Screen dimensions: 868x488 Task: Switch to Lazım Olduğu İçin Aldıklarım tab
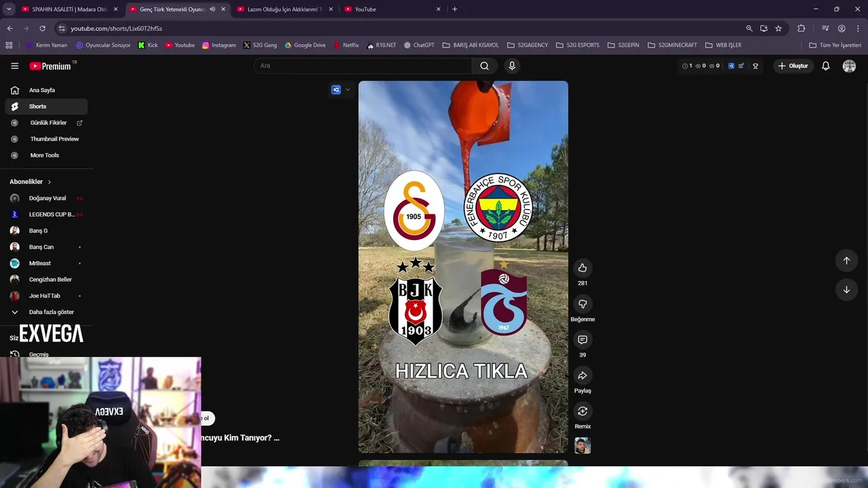tap(283, 9)
